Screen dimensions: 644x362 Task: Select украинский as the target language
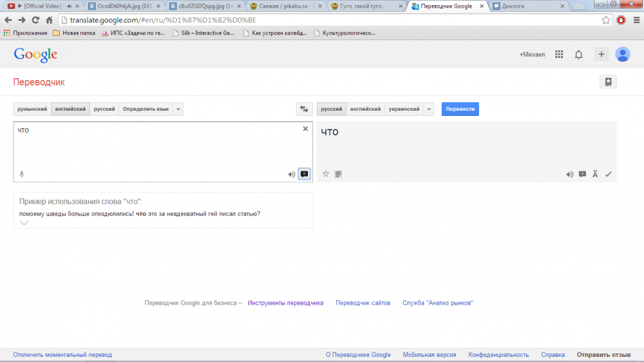click(404, 109)
